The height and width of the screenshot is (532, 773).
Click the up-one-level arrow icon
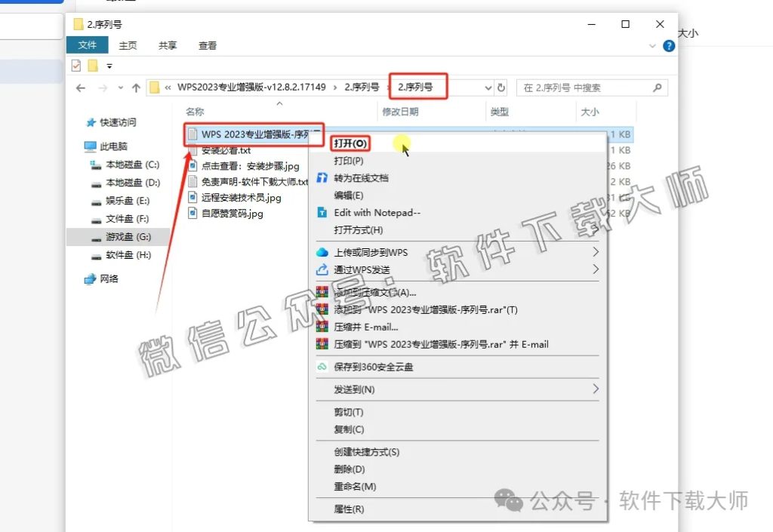coord(137,88)
